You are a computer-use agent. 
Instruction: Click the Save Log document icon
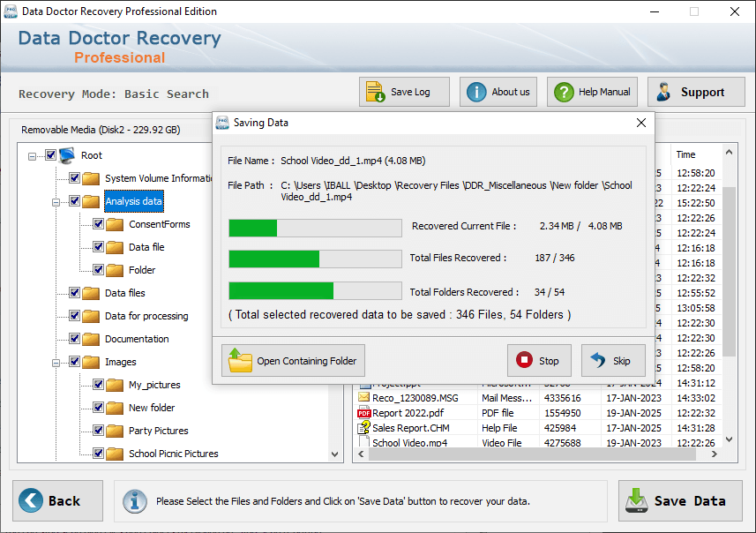point(375,92)
